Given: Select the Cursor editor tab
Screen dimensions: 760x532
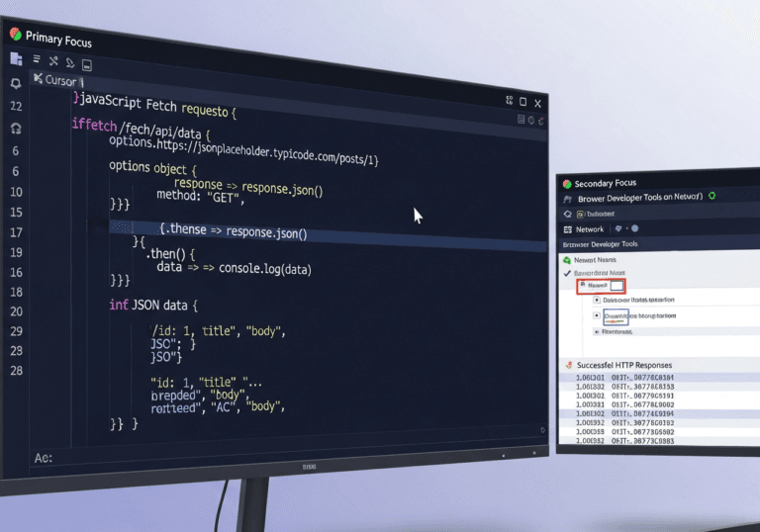Looking at the screenshot, I should point(60,80).
